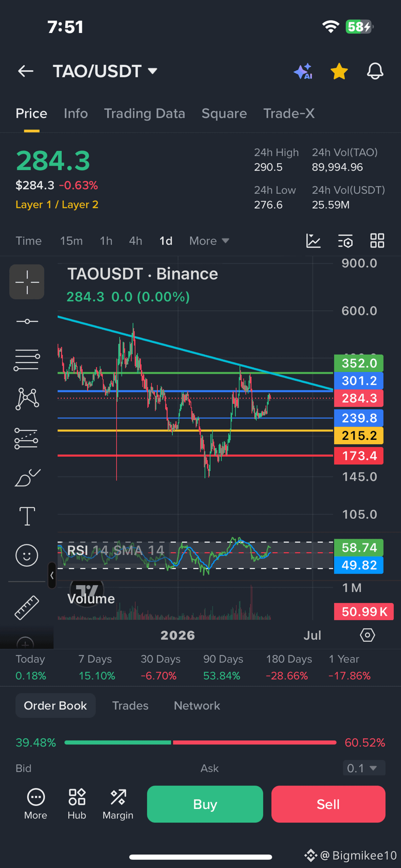Tap the green Buy button

point(205,804)
